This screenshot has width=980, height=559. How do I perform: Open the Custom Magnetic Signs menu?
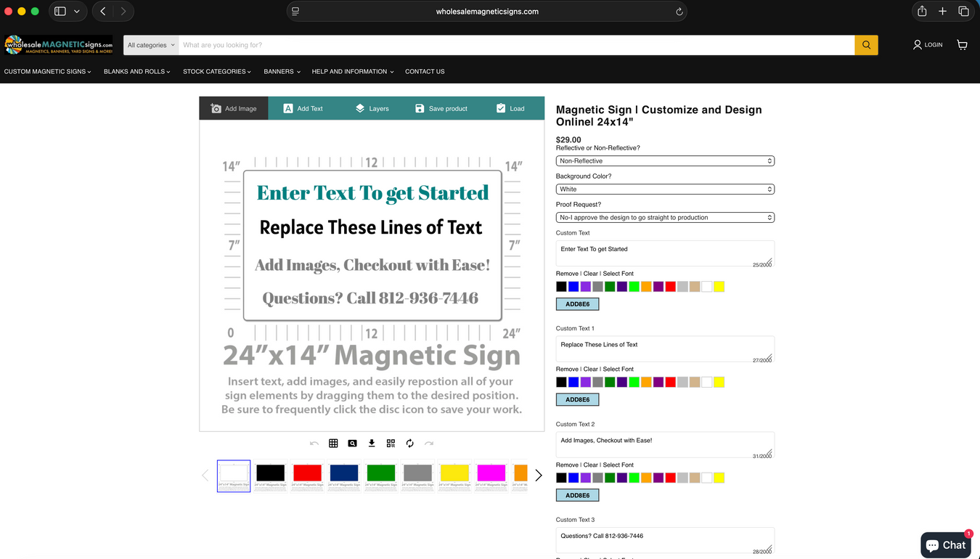click(x=47, y=72)
